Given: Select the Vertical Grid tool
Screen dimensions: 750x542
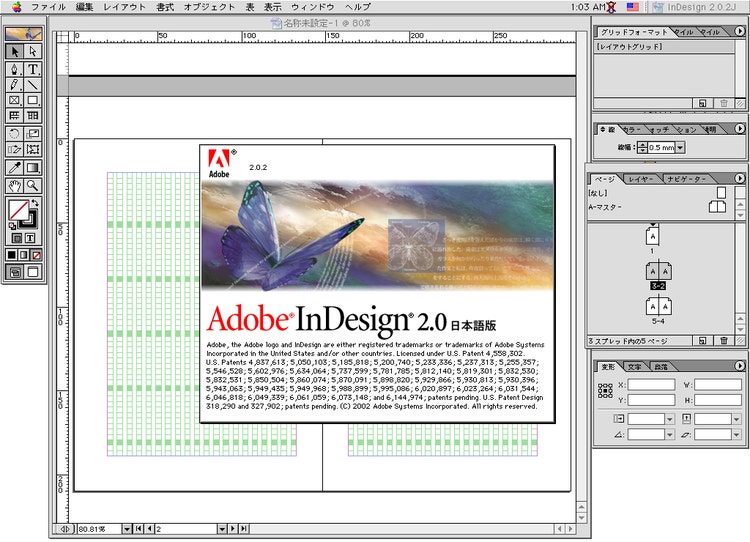Looking at the screenshot, I should point(33,115).
